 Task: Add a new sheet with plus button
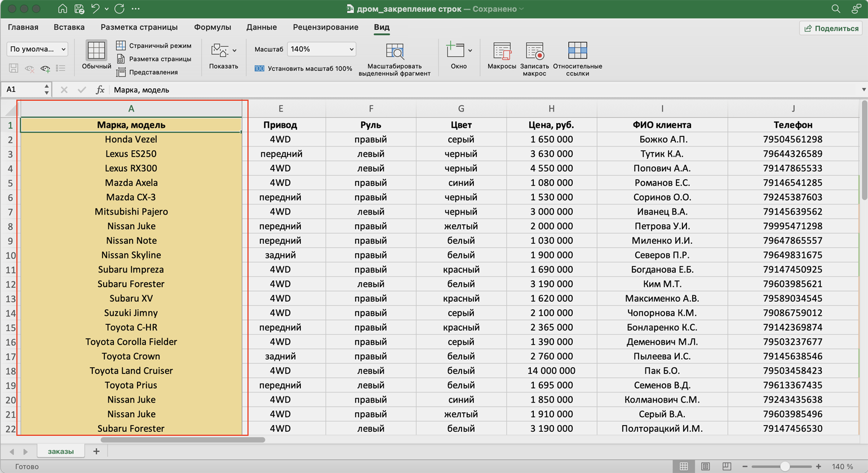click(x=96, y=451)
